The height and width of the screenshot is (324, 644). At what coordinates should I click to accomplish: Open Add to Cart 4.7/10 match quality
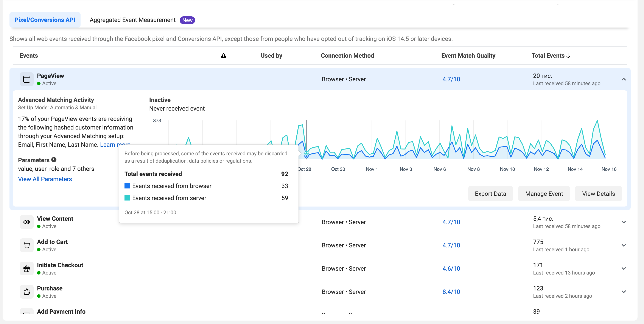click(451, 245)
